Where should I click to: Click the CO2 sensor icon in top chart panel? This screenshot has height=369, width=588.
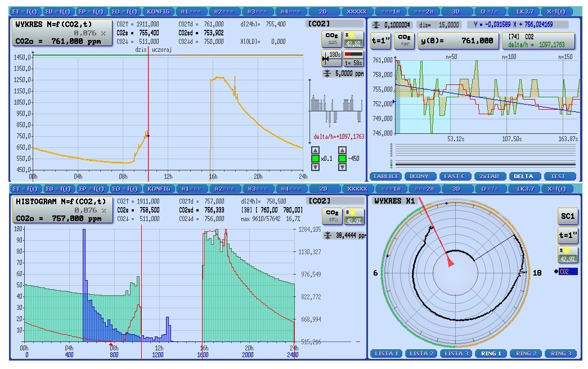pyautogui.click(x=331, y=39)
